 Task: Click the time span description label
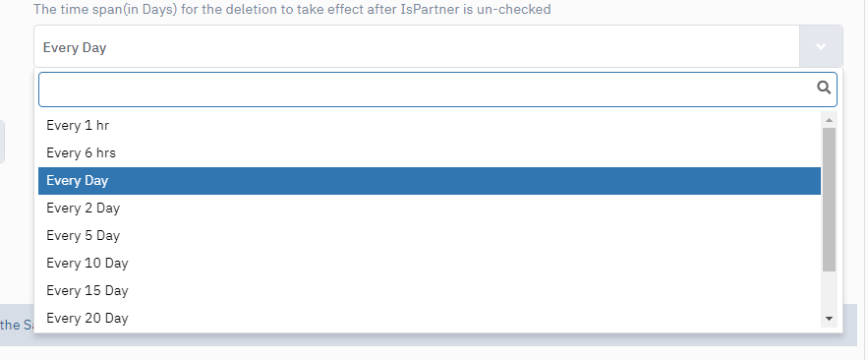pyautogui.click(x=292, y=10)
